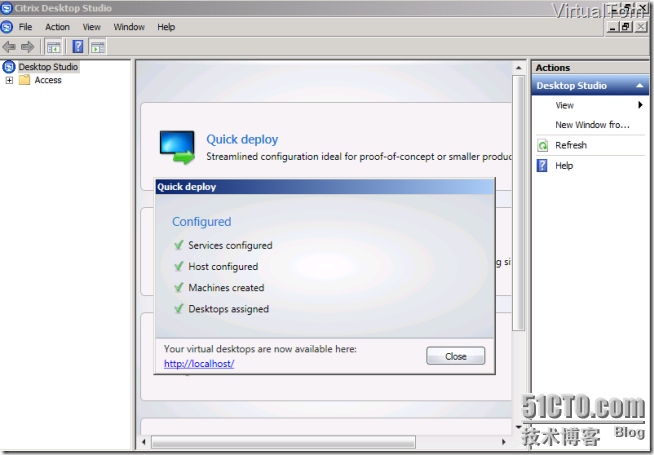This screenshot has width=654, height=455.
Task: Expand the Access tree node
Action: tap(9, 80)
